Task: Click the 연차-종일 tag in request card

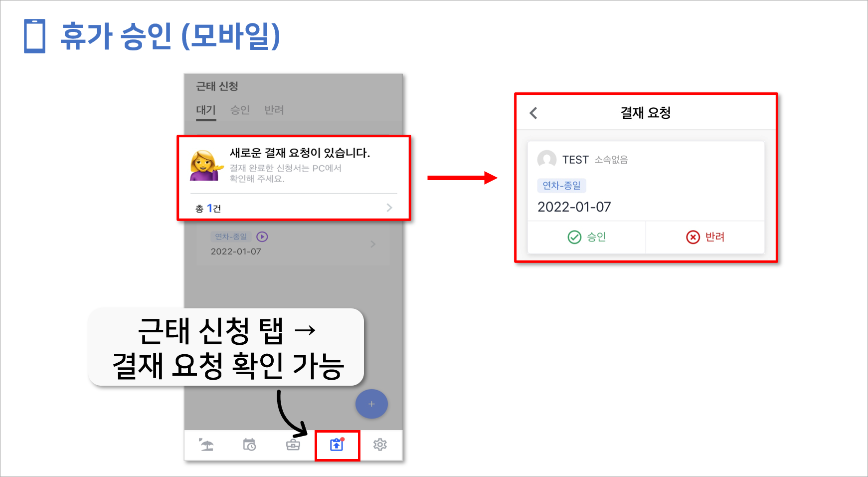Action: pyautogui.click(x=561, y=186)
